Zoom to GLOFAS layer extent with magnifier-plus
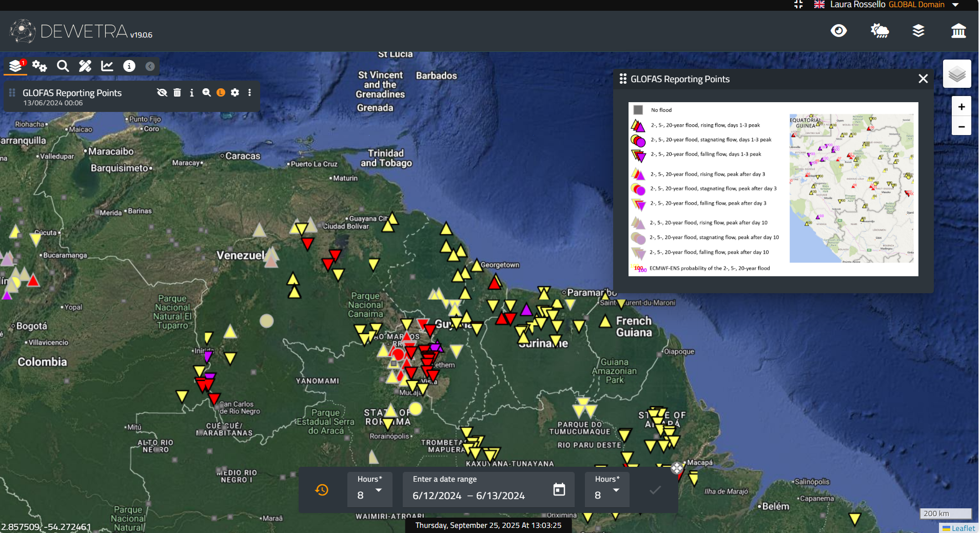Screen dimensions: 980x533 (x=206, y=92)
